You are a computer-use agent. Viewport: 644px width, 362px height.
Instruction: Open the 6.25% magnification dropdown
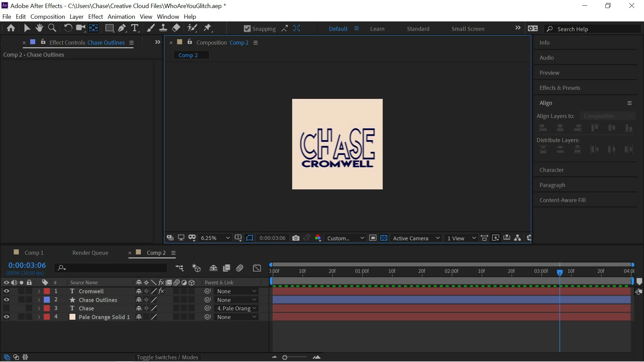215,238
